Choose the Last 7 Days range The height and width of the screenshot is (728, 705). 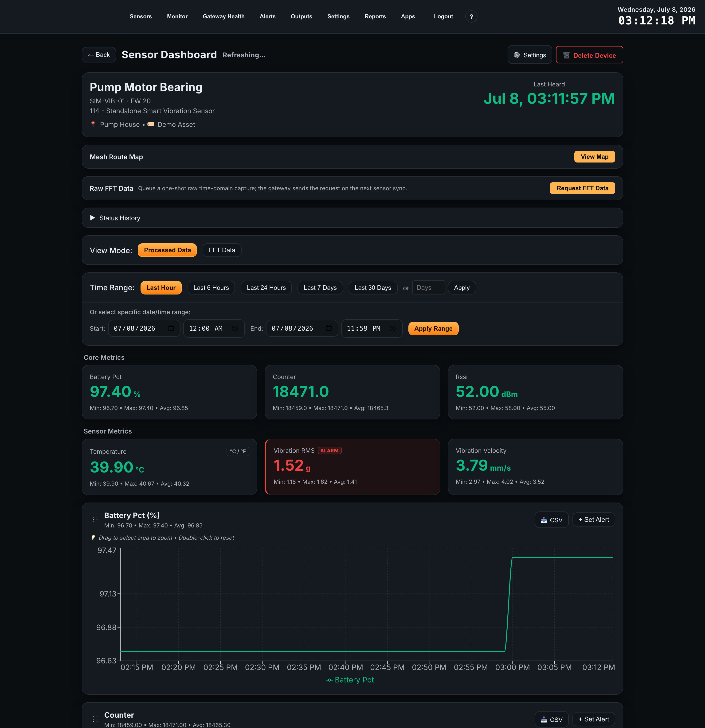click(x=320, y=287)
